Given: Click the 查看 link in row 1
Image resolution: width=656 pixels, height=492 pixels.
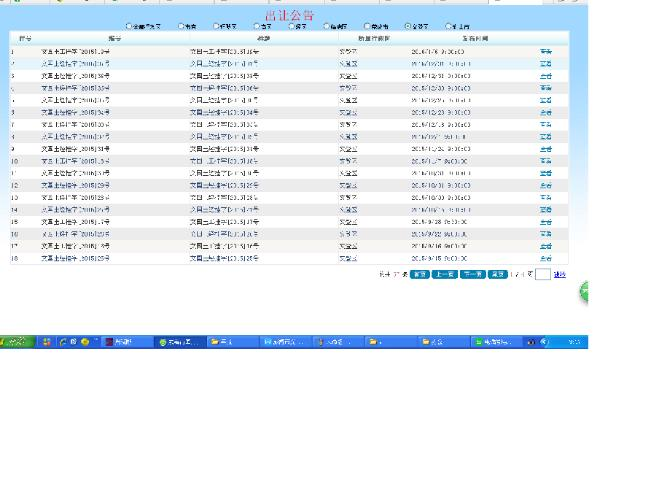Looking at the screenshot, I should 545,51.
